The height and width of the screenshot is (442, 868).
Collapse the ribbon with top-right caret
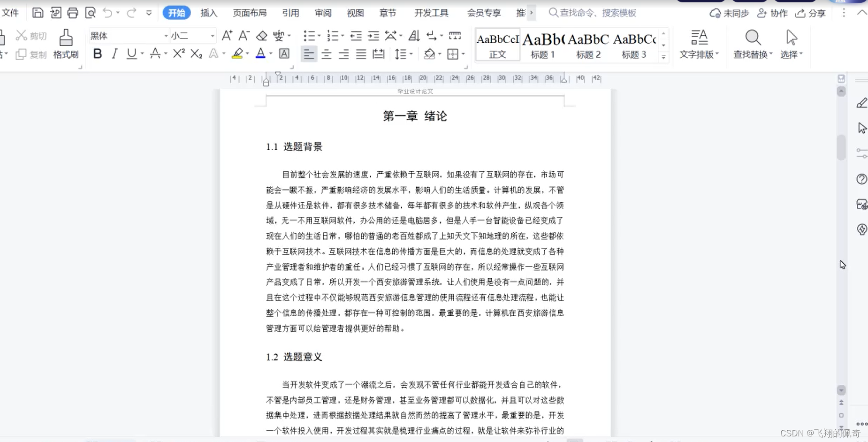point(862,13)
